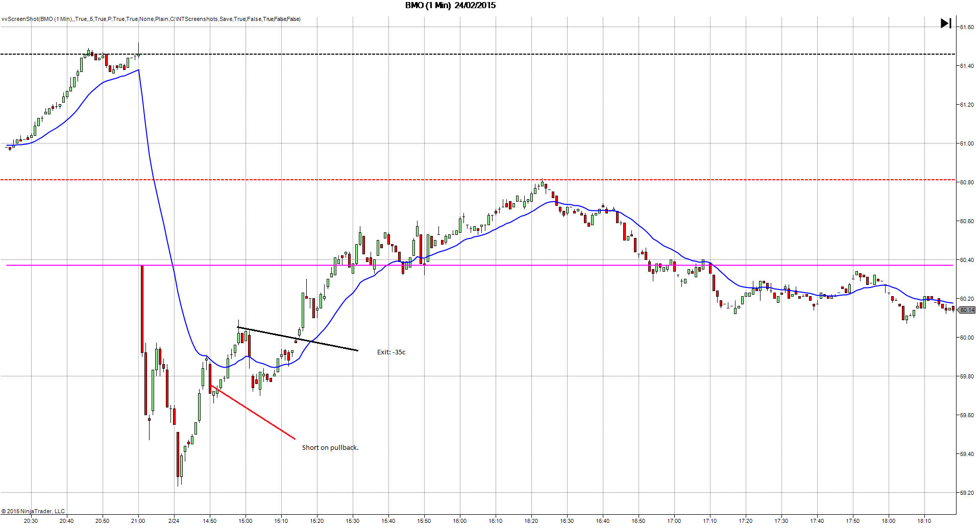The image size is (980, 528).
Task: Click the 61.00 price axis label
Action: pos(967,143)
